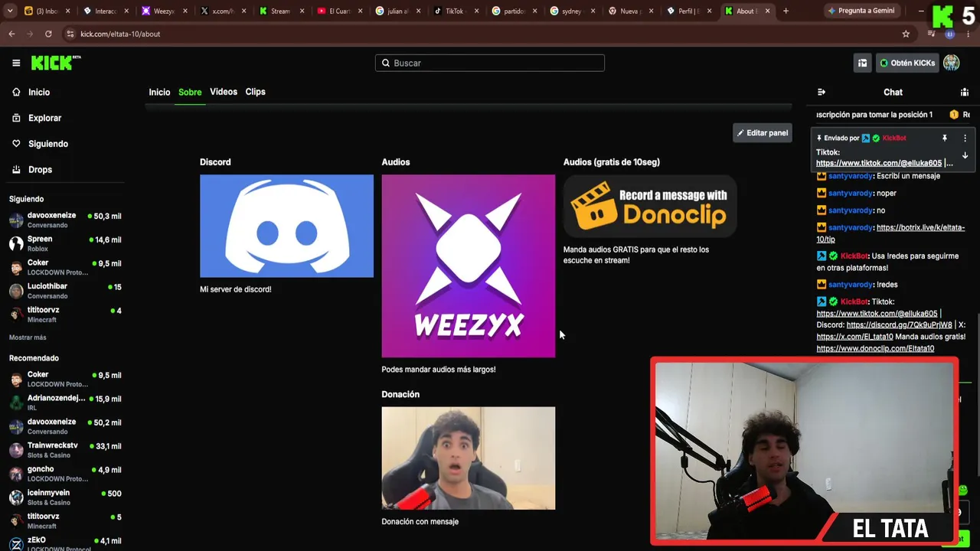Screen dimensions: 980x551
Task: Open the Donoclip panel banner
Action: click(x=650, y=206)
